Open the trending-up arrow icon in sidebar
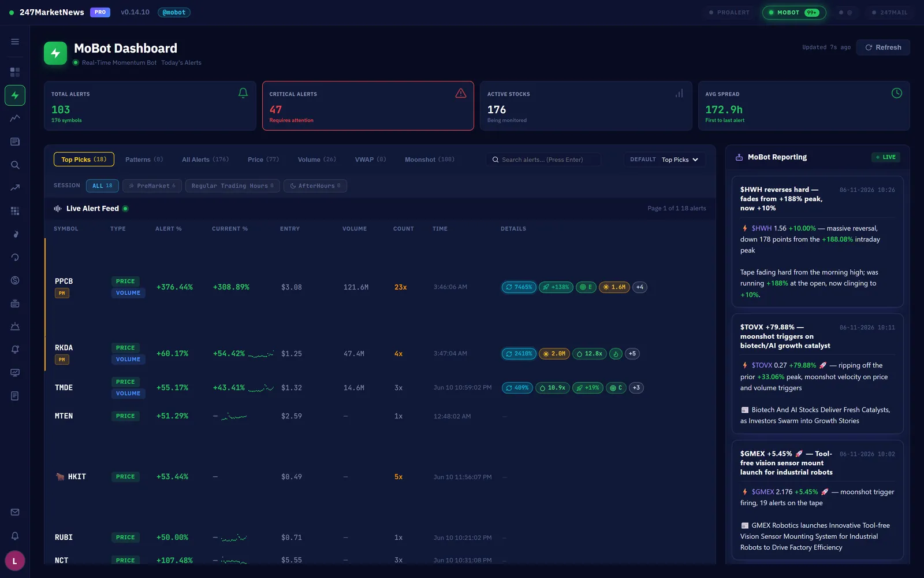The width and height of the screenshot is (924, 578). pyautogui.click(x=15, y=187)
